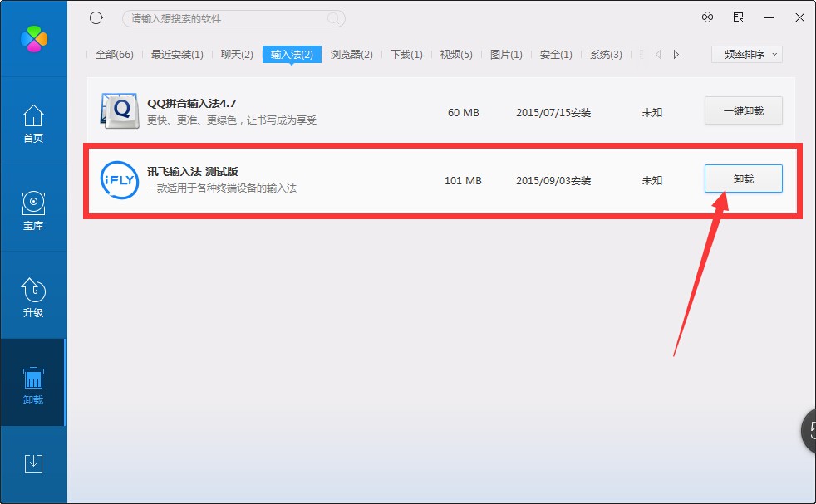Click 一键卸载 for QQ拼音输入法
This screenshot has height=504, width=816.
[744, 110]
